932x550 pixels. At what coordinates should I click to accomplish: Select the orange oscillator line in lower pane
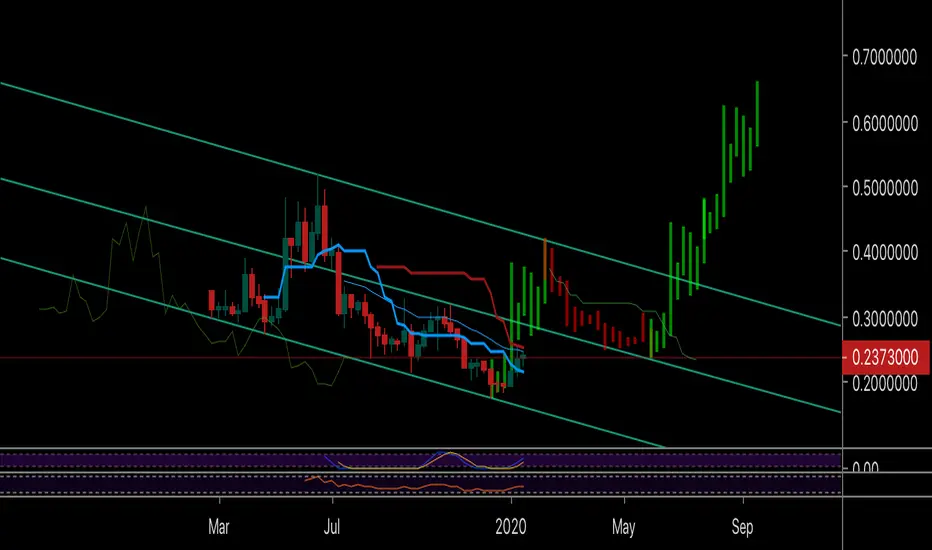pos(416,488)
